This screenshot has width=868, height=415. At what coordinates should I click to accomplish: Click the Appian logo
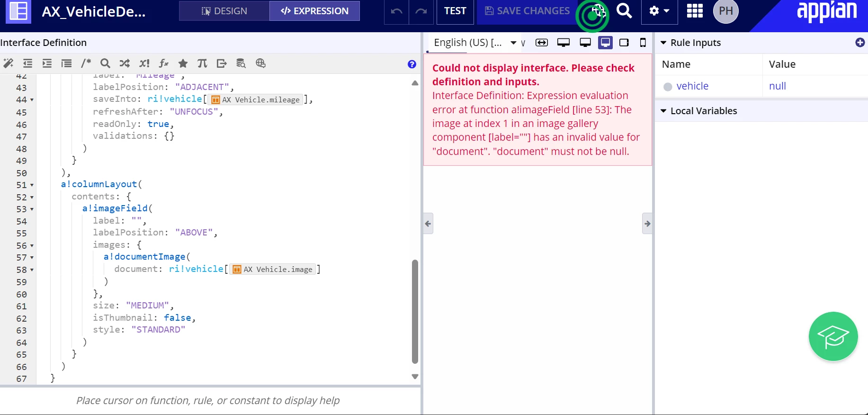pyautogui.click(x=826, y=11)
